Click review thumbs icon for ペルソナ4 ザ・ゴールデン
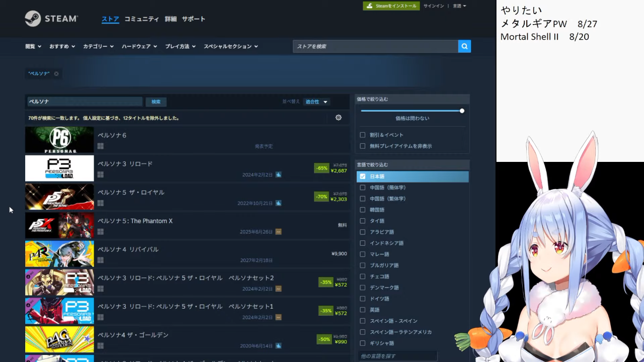Viewport: 644px width, 362px height. (278, 346)
